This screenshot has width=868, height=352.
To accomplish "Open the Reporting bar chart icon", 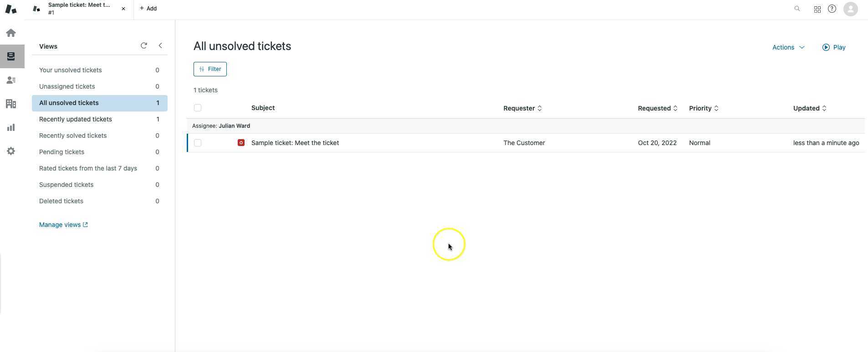I will 11,127.
